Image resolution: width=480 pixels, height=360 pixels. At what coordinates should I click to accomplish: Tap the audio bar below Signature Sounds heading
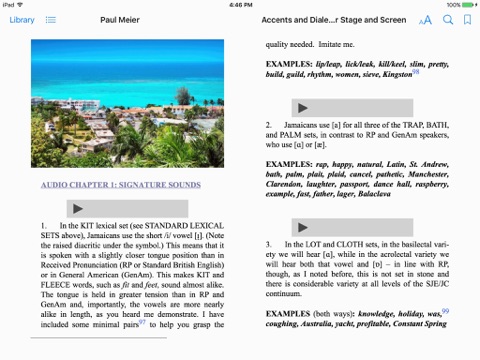[x=127, y=209]
